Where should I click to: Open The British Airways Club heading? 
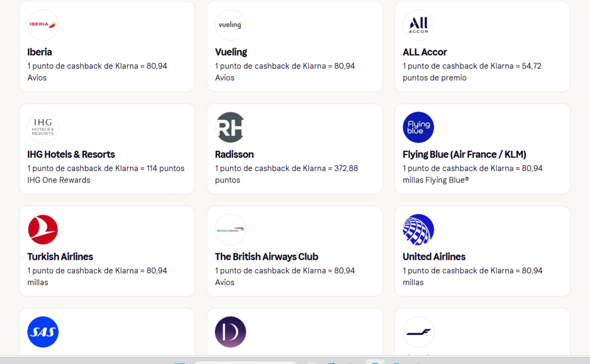pyautogui.click(x=266, y=256)
